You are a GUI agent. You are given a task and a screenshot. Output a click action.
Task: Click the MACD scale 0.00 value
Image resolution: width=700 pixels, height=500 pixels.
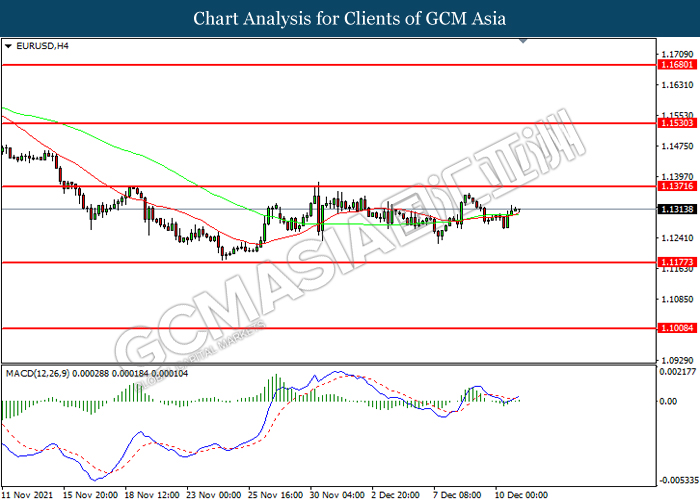tap(668, 401)
